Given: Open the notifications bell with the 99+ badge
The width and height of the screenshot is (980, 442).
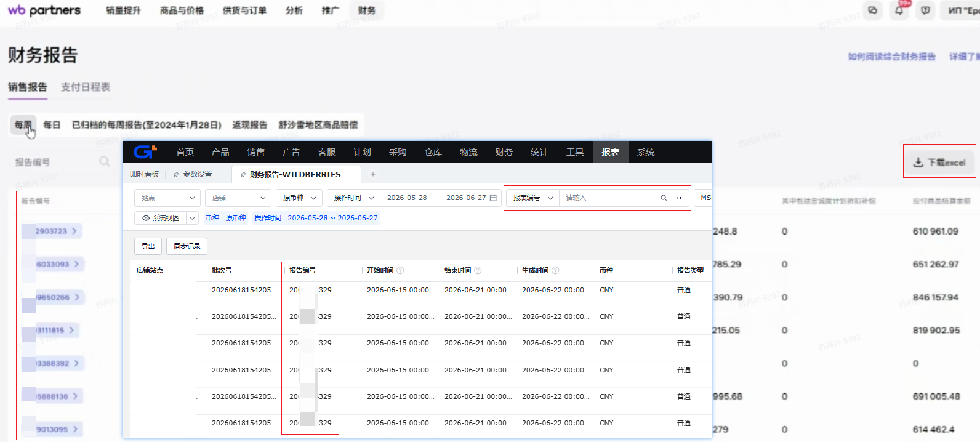Looking at the screenshot, I should tap(899, 10).
